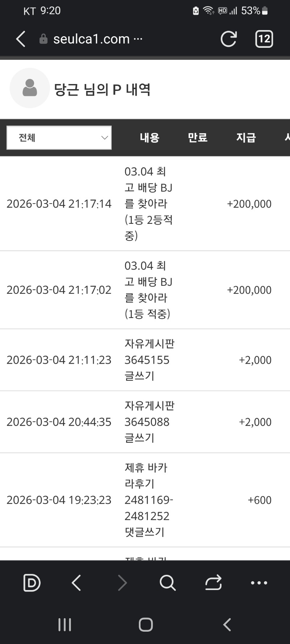Open the search icon in bottom toolbar
This screenshot has width=290, height=644.
167,583
